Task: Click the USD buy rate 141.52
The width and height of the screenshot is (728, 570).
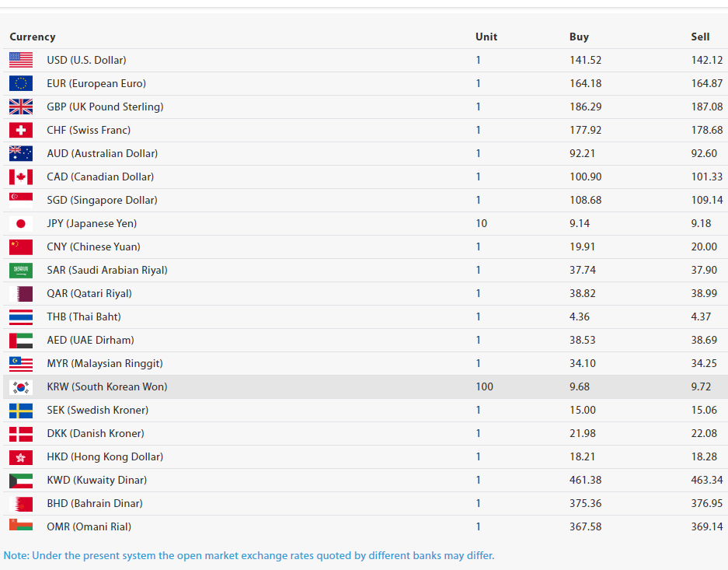Action: click(x=585, y=60)
